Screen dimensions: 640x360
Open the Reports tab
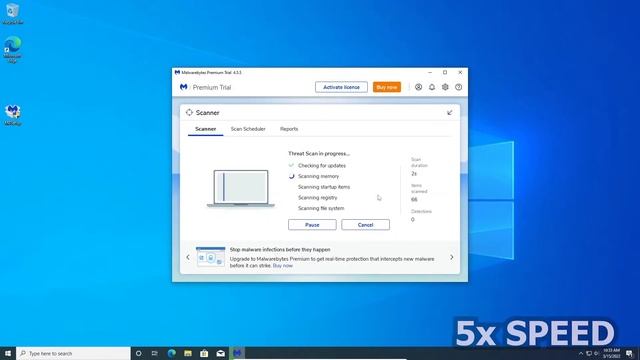289,129
